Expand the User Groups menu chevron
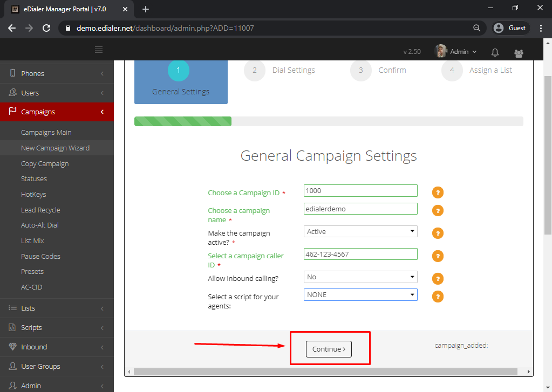Viewport: 552px width, 392px height. pyautogui.click(x=102, y=367)
